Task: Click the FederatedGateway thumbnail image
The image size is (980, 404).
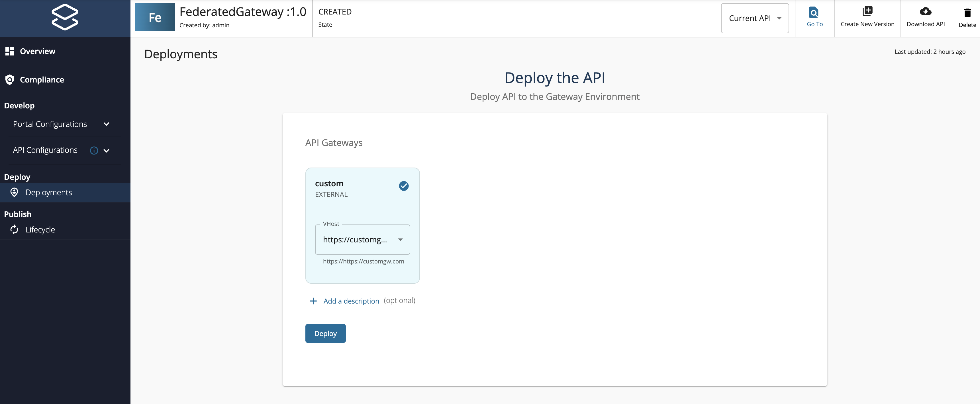Action: (154, 17)
